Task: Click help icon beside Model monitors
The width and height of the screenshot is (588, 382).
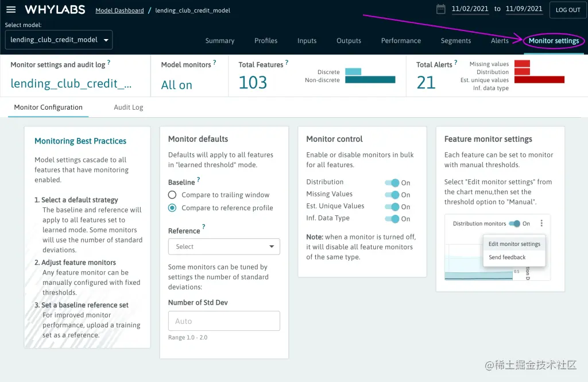Action: tap(215, 63)
